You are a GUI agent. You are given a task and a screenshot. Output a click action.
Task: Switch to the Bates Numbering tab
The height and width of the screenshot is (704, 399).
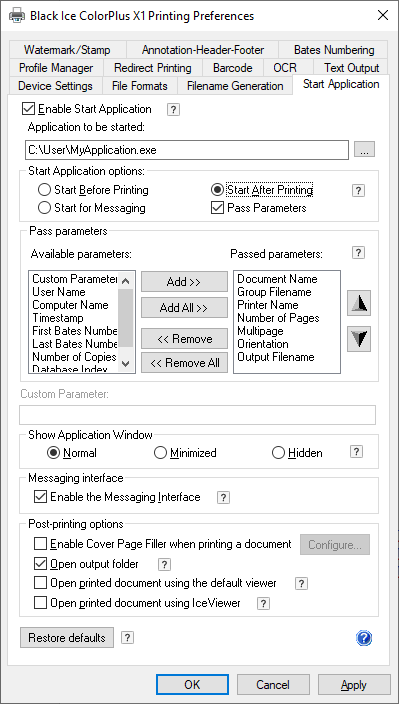(333, 49)
